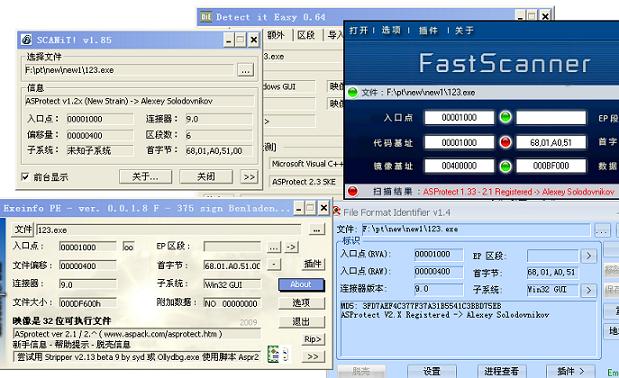Click the MD5 hash line in File Format Identifier

[x=421, y=306]
